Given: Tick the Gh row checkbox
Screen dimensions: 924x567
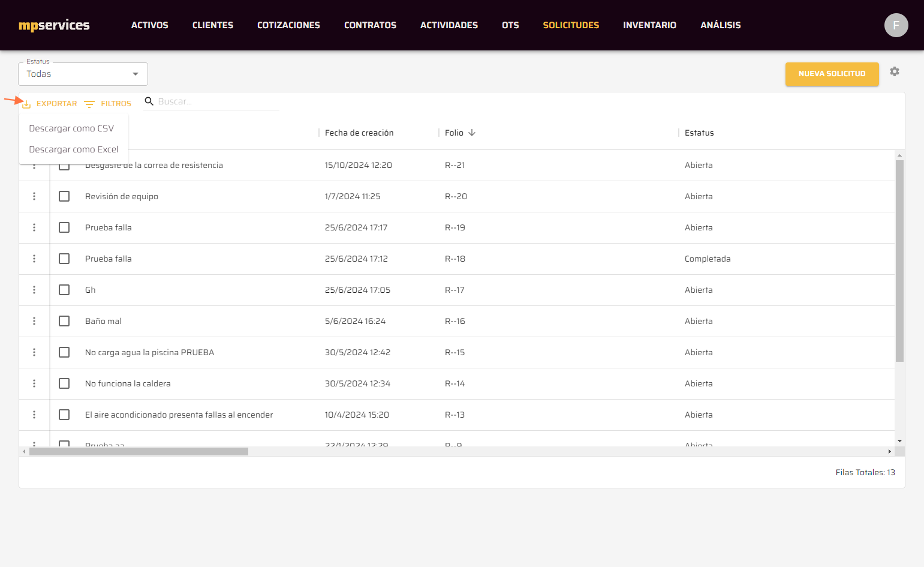Looking at the screenshot, I should click(64, 290).
